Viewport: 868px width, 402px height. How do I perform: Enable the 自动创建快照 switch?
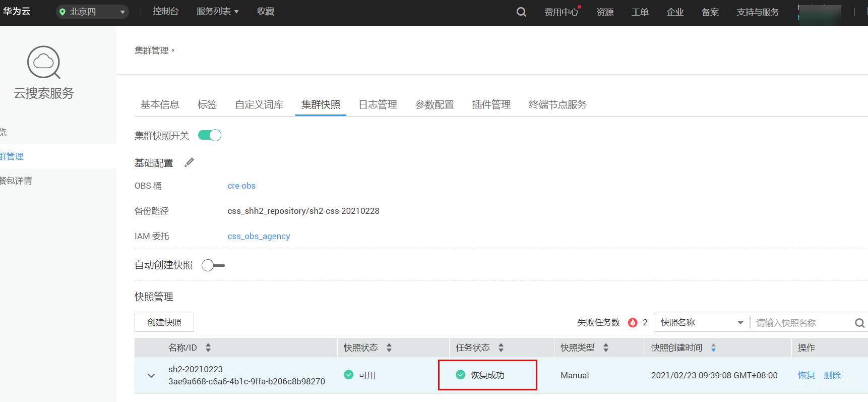click(x=213, y=265)
